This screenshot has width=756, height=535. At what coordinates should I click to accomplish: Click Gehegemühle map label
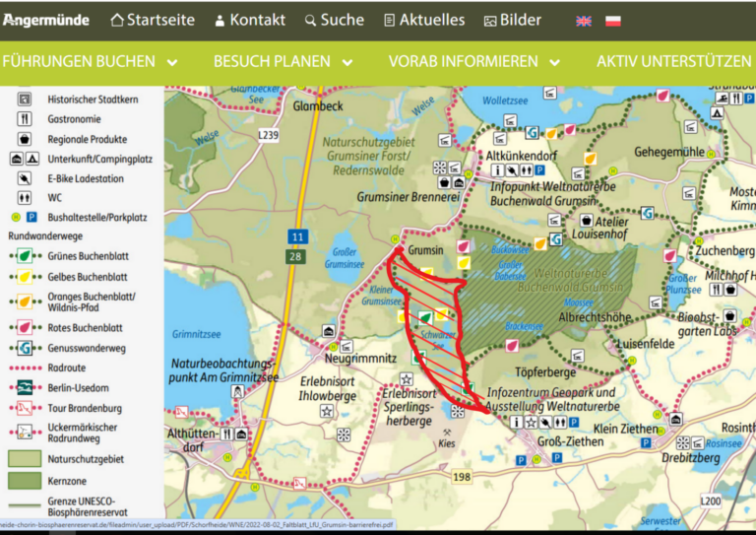pyautogui.click(x=669, y=152)
